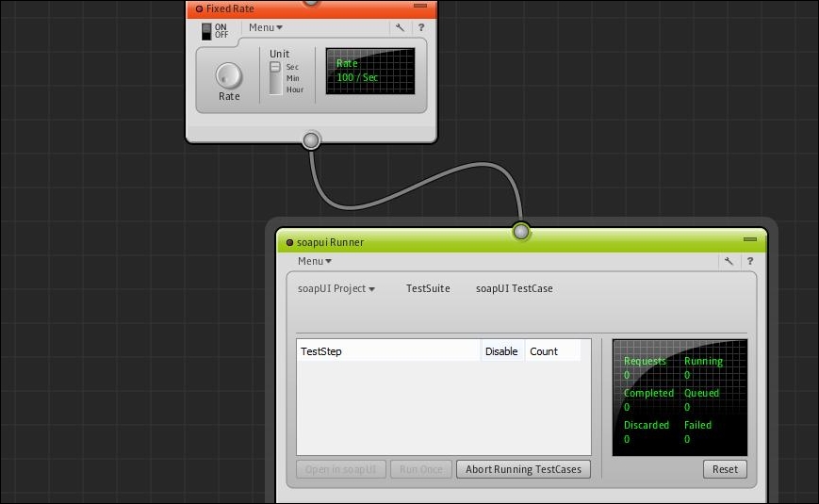Click the Queued counter in display
Viewport: 819px width, 504px height.
point(701,399)
